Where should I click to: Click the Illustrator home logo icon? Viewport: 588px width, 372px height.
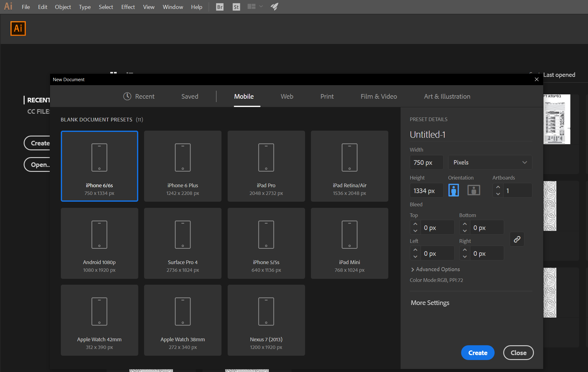pos(18,29)
